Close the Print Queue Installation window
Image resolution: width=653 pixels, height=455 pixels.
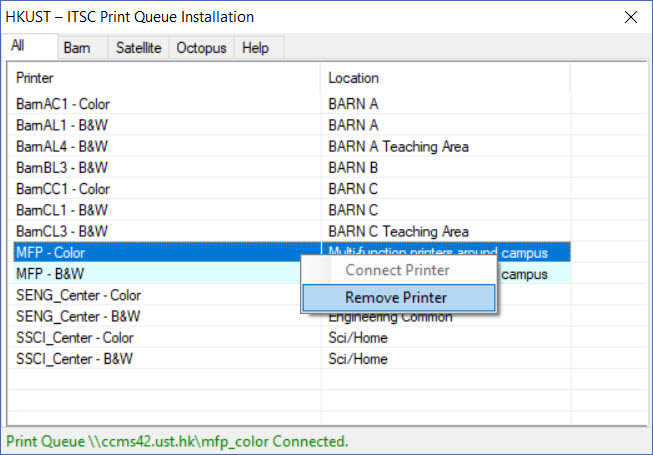630,17
